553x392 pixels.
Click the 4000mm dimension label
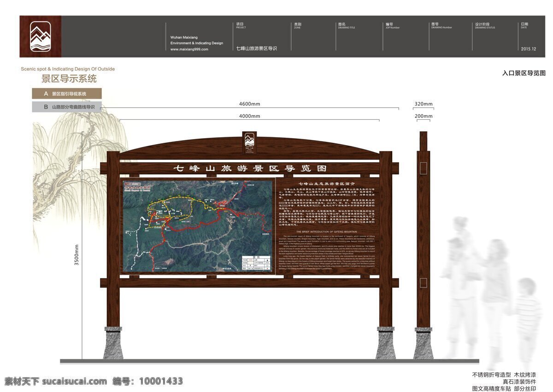click(x=249, y=116)
